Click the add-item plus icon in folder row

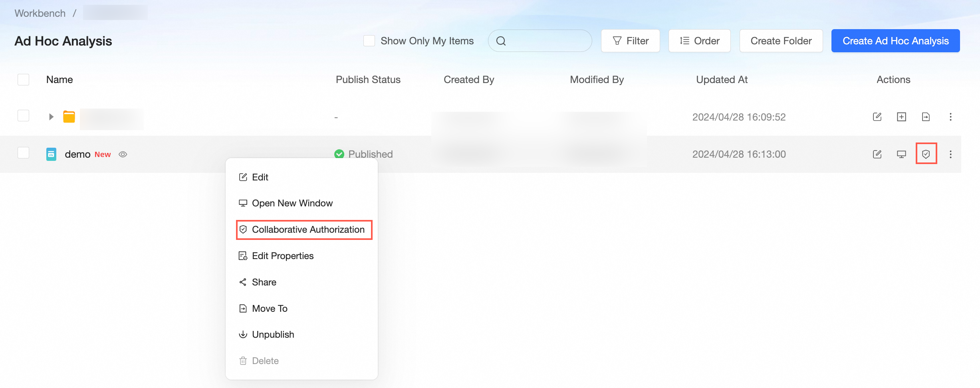click(x=901, y=117)
